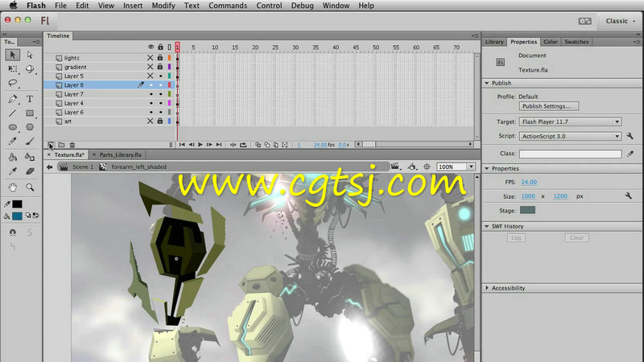This screenshot has height=362, width=644.
Task: Open the Stage background color swatch
Action: pos(527,210)
